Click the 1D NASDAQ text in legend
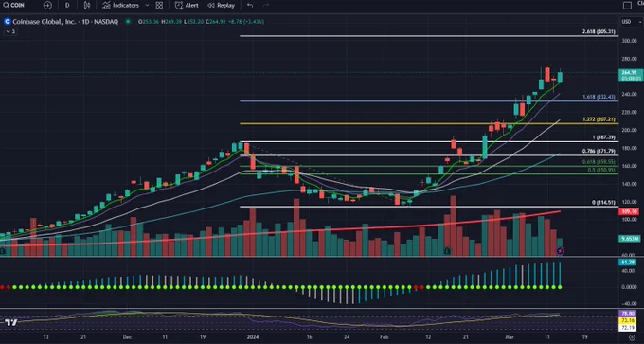Viewport: 644px width, 344px height. 100,22
